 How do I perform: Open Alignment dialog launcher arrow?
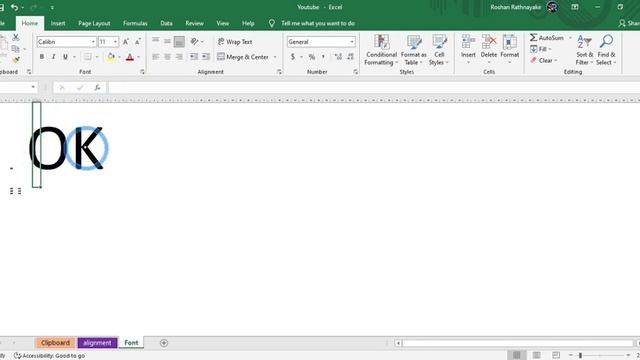(x=279, y=72)
